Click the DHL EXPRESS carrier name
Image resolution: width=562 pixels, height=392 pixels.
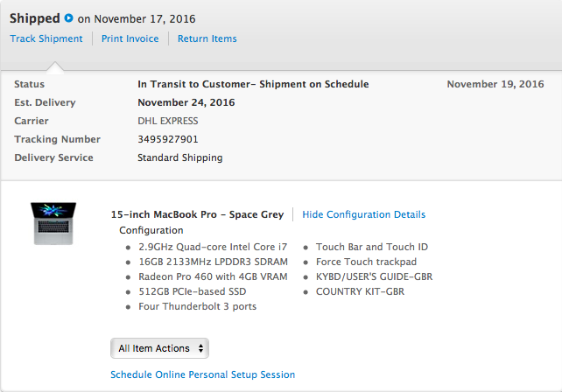[168, 121]
